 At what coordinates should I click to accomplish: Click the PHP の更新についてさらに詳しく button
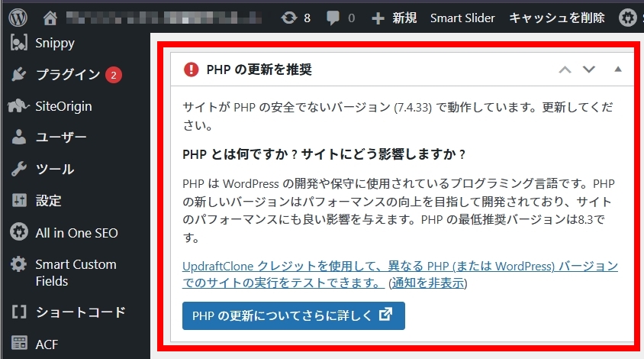click(293, 315)
